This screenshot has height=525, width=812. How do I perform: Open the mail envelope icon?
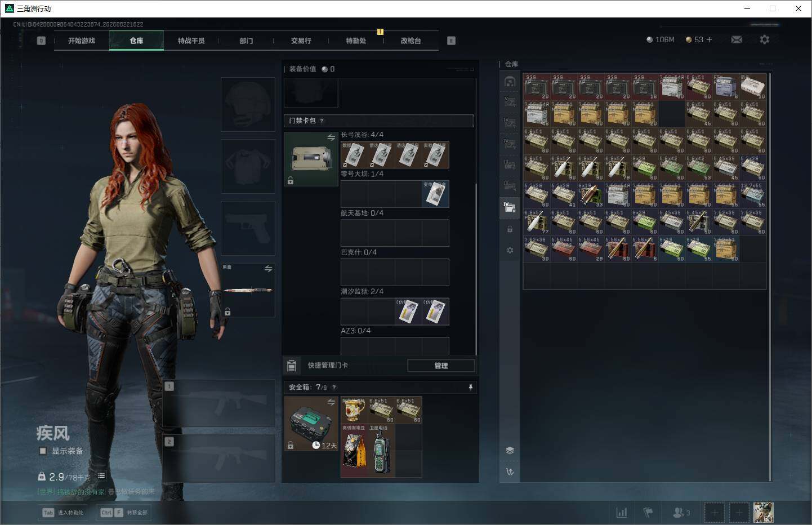pyautogui.click(x=736, y=39)
